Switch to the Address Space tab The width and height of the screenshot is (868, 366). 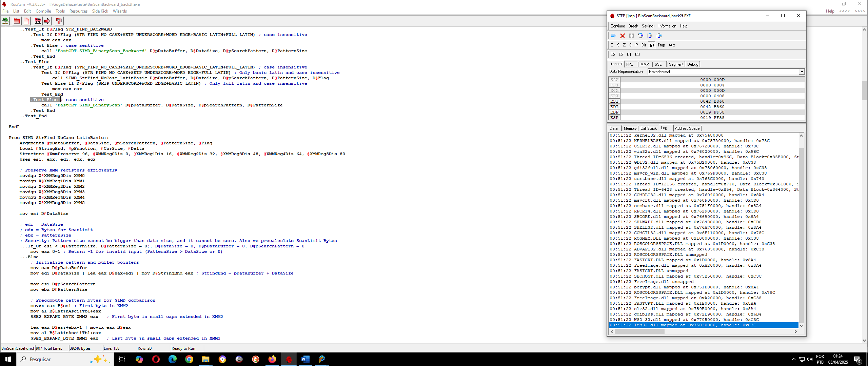[687, 128]
